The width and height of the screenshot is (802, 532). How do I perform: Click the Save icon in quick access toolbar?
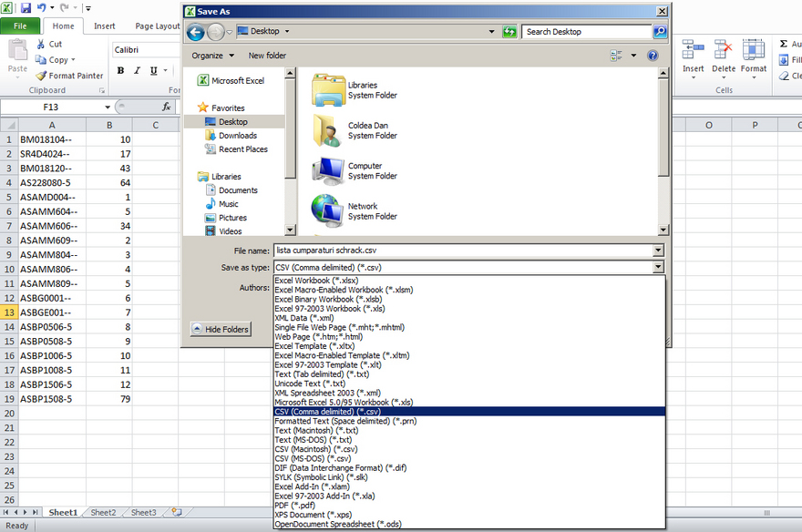26,7
